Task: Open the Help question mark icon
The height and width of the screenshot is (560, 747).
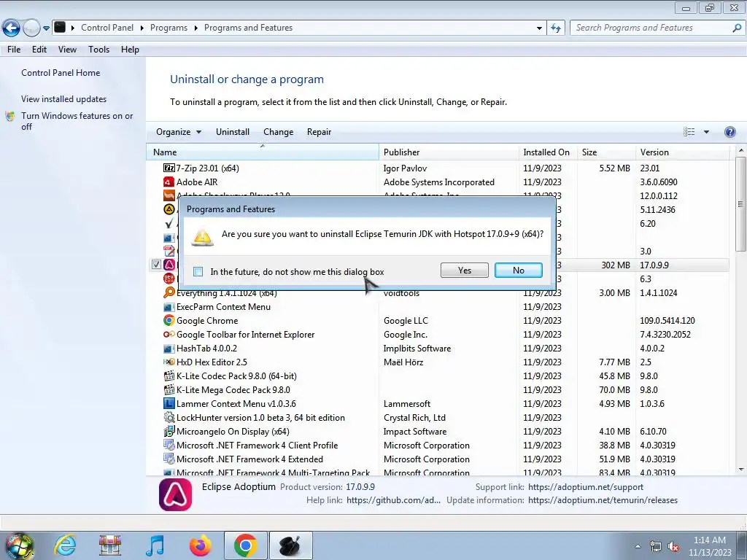Action: click(729, 132)
